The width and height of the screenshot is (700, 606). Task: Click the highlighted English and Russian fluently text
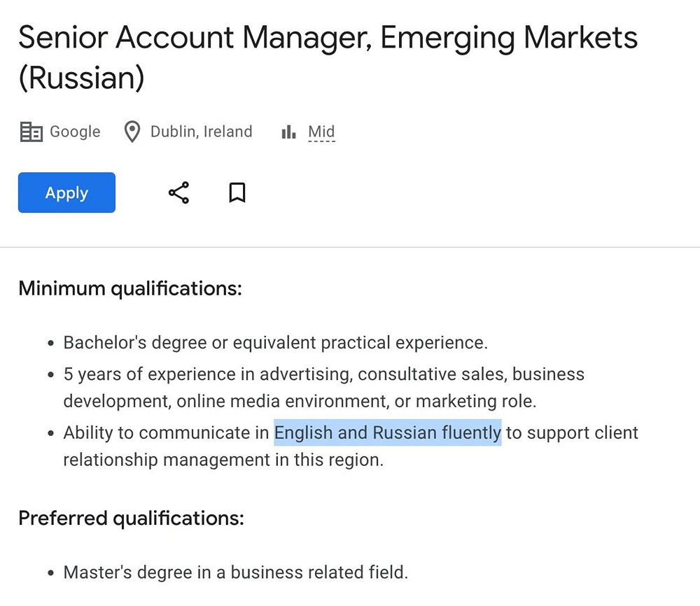click(x=387, y=432)
